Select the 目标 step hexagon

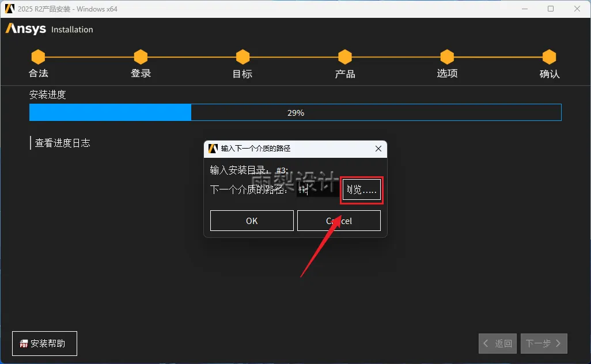243,57
